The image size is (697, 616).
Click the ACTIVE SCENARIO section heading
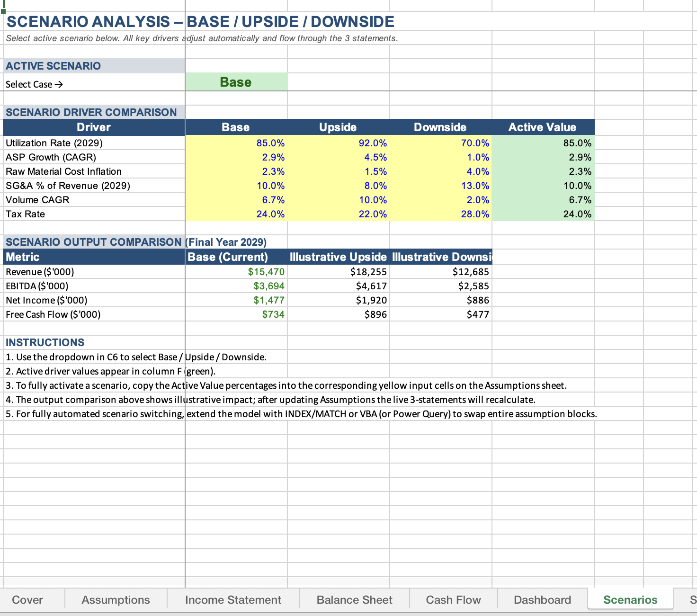(94, 66)
